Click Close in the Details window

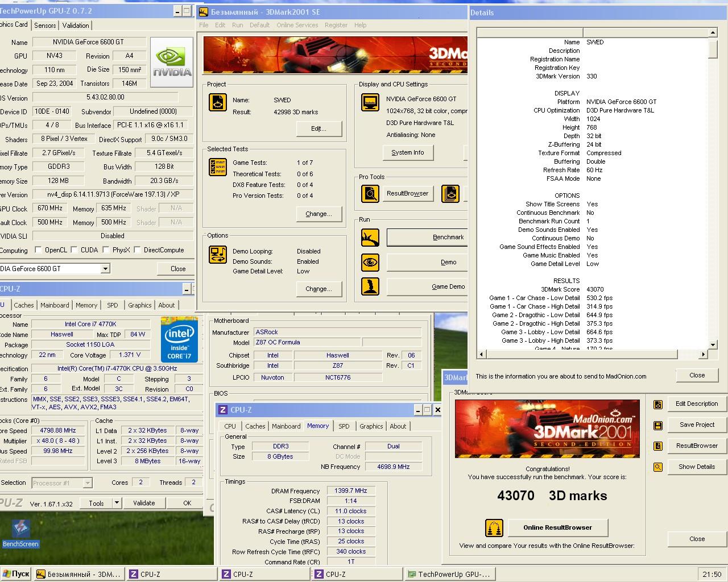click(697, 375)
